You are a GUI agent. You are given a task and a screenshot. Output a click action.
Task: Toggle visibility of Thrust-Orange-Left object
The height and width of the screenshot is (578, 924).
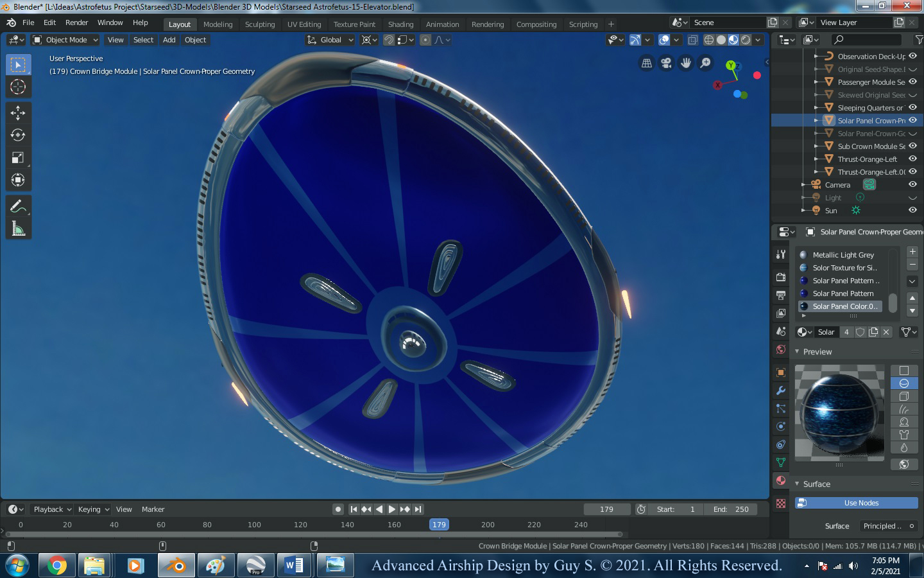912,159
